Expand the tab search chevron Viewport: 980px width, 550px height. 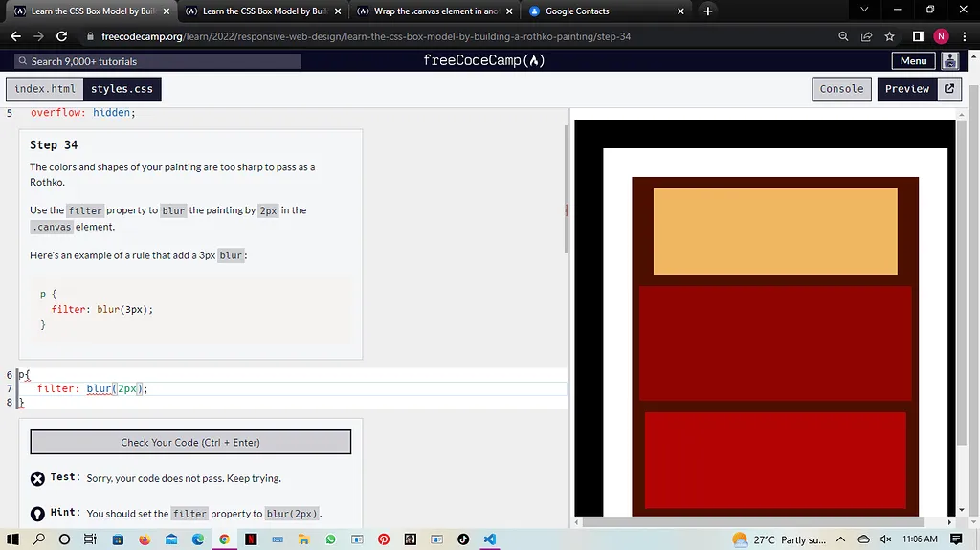coord(864,10)
